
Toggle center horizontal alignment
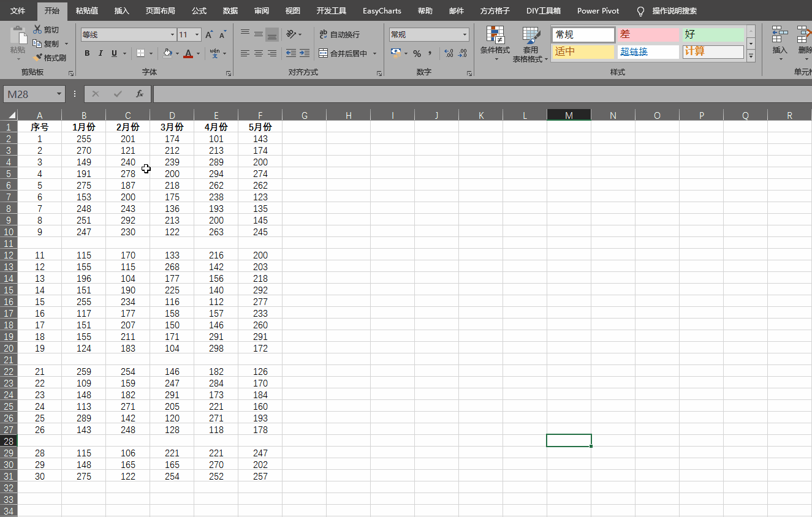[x=259, y=53]
